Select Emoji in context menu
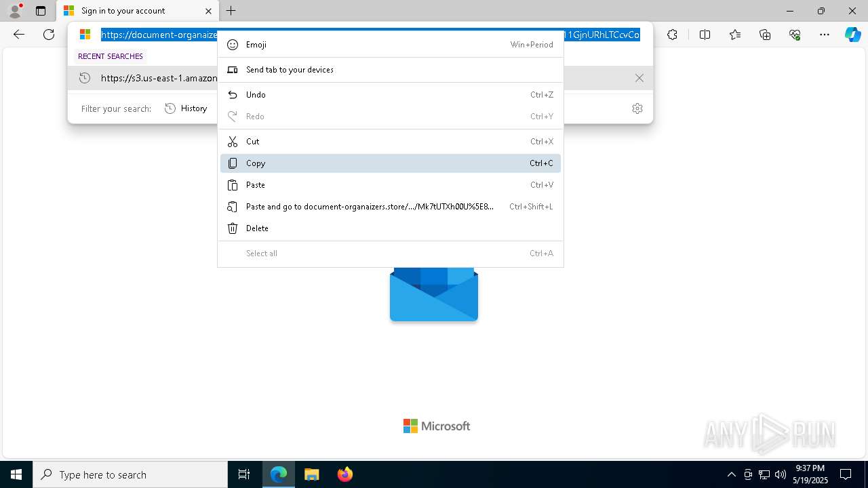Viewport: 868px width, 488px height. (391, 45)
